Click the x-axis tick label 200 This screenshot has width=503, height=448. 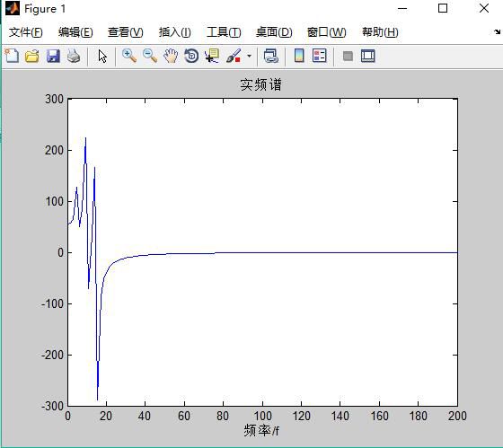(457, 417)
